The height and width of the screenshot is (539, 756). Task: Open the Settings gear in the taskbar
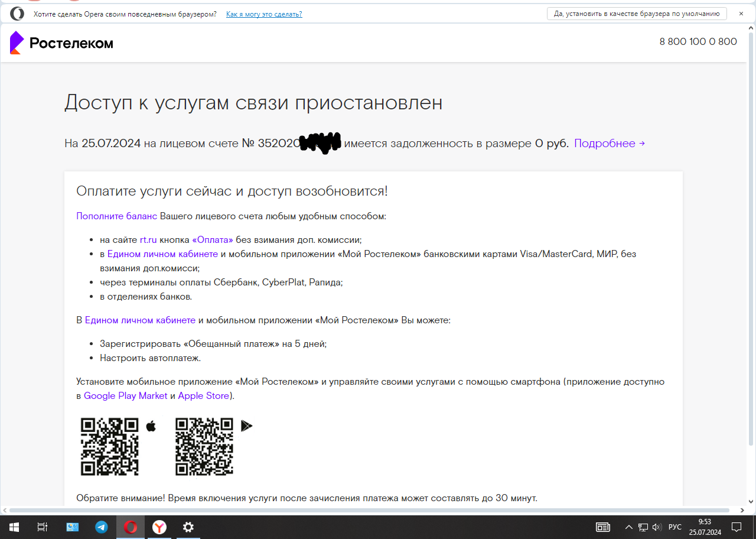(188, 527)
